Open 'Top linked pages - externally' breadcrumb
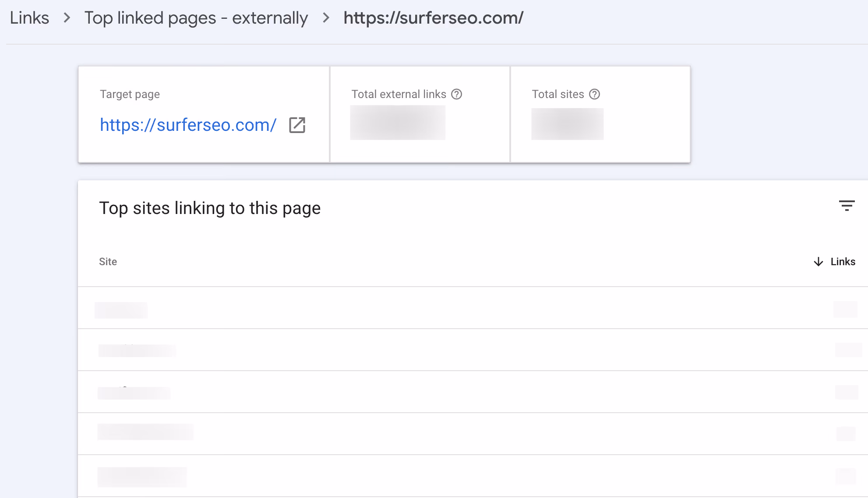Screen dimensions: 868x498 [x=196, y=18]
